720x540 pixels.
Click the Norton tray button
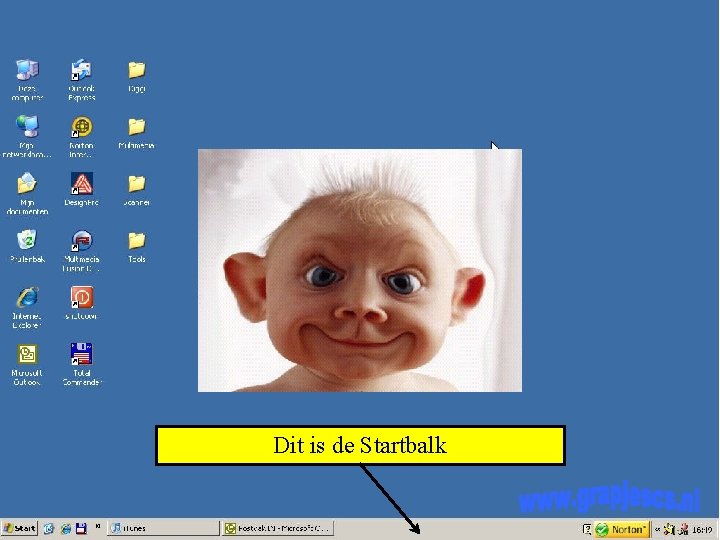(x=622, y=529)
